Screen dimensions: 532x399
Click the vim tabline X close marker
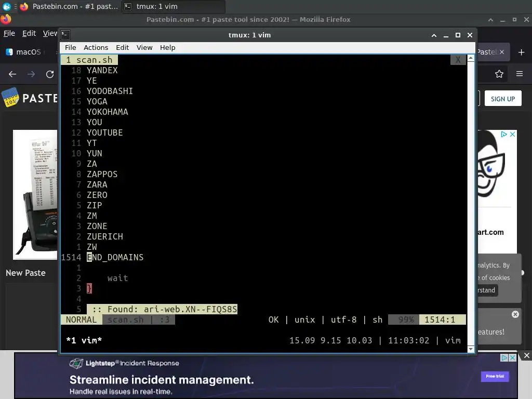click(458, 60)
